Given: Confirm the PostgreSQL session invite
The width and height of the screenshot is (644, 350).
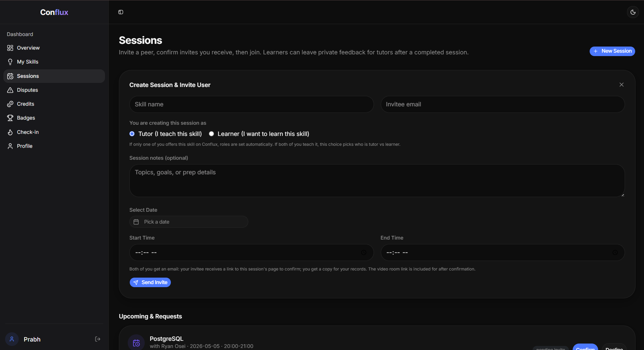Looking at the screenshot, I should [585, 347].
